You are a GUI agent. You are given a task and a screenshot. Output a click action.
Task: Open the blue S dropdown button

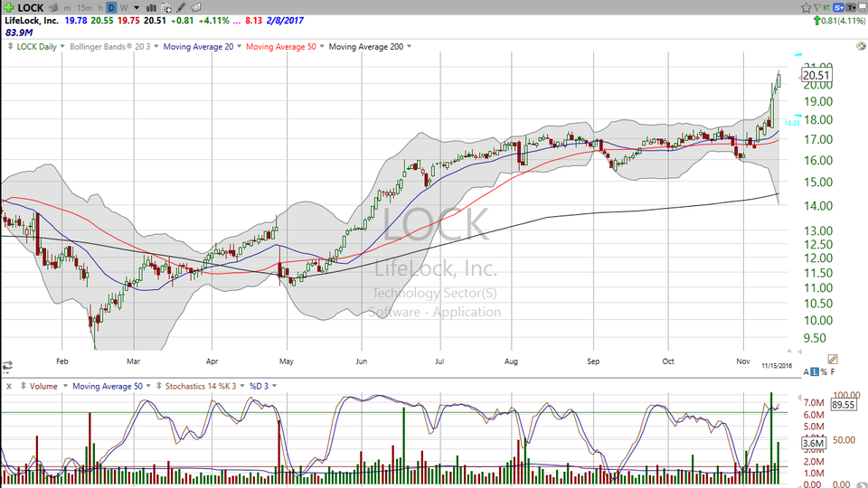(x=839, y=8)
